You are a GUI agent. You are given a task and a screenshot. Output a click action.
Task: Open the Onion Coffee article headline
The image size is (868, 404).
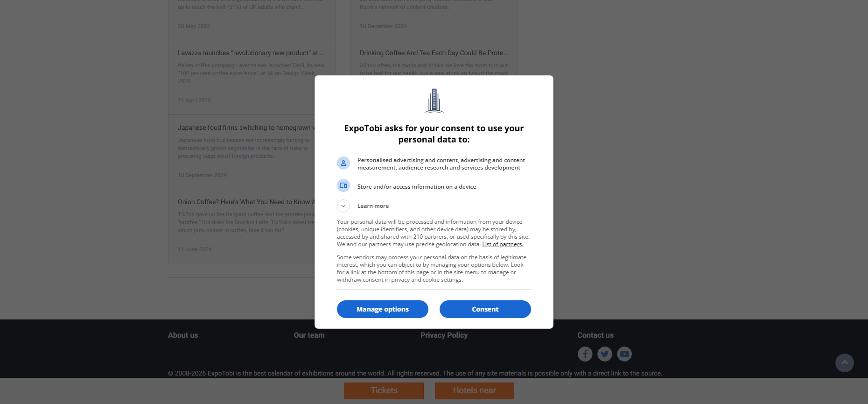tap(246, 202)
